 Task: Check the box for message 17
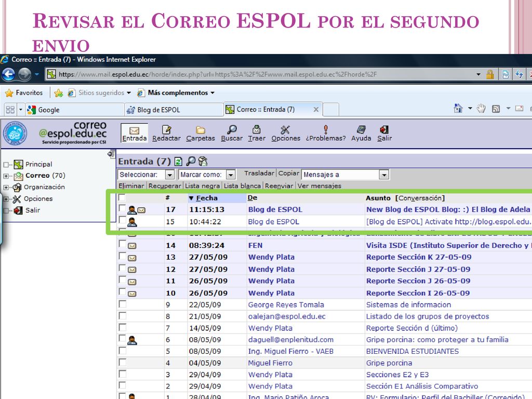click(x=122, y=208)
